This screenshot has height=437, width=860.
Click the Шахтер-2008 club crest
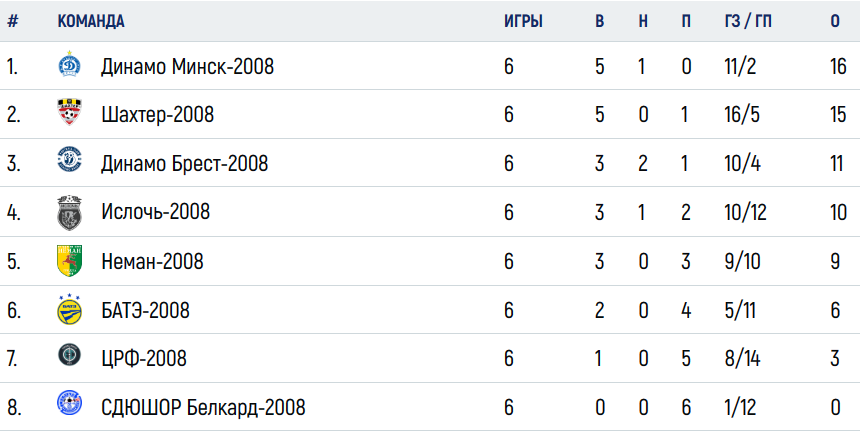coord(70,112)
